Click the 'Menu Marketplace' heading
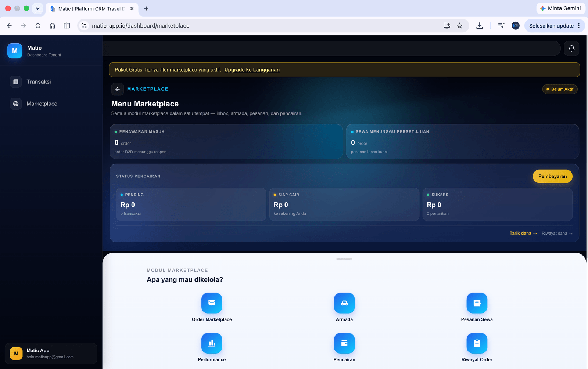 145,104
